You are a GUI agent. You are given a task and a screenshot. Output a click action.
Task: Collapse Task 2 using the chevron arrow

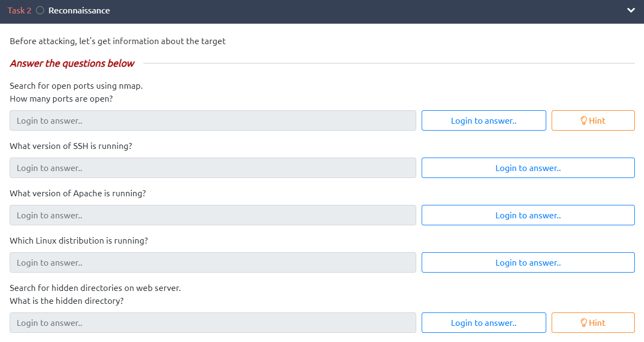coord(631,11)
